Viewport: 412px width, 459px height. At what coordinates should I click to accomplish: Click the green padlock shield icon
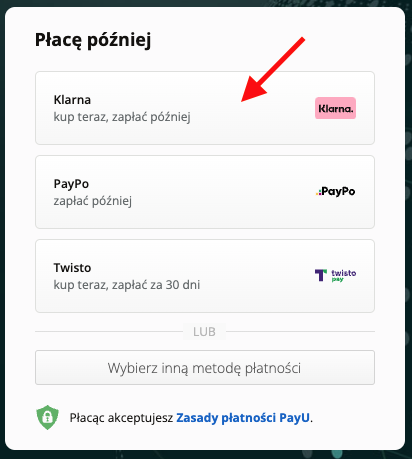[x=47, y=417]
